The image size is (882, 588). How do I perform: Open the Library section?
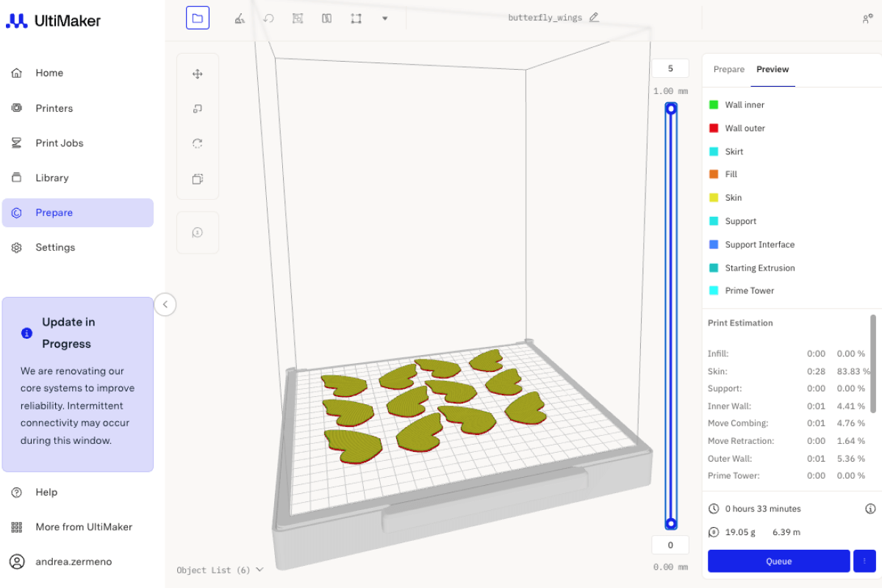(x=51, y=177)
